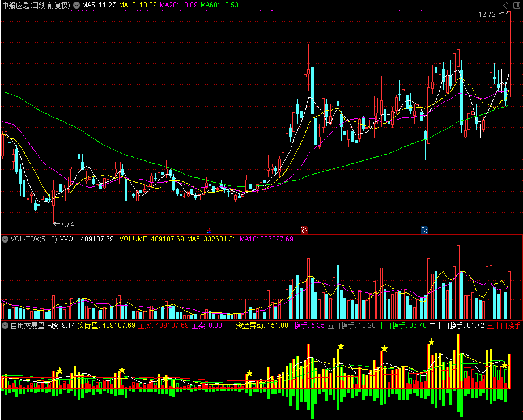
Task: Click the 12.72 high price label
Action: pyautogui.click(x=487, y=14)
